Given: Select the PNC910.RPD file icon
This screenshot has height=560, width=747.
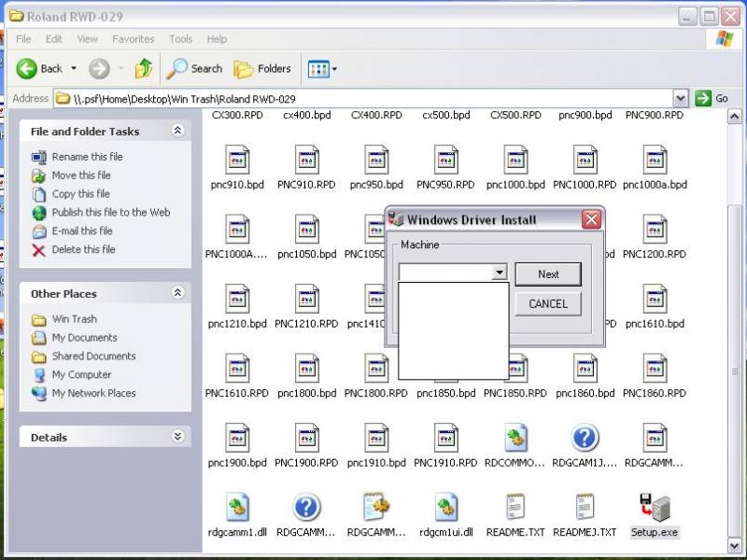Looking at the screenshot, I should (x=307, y=160).
